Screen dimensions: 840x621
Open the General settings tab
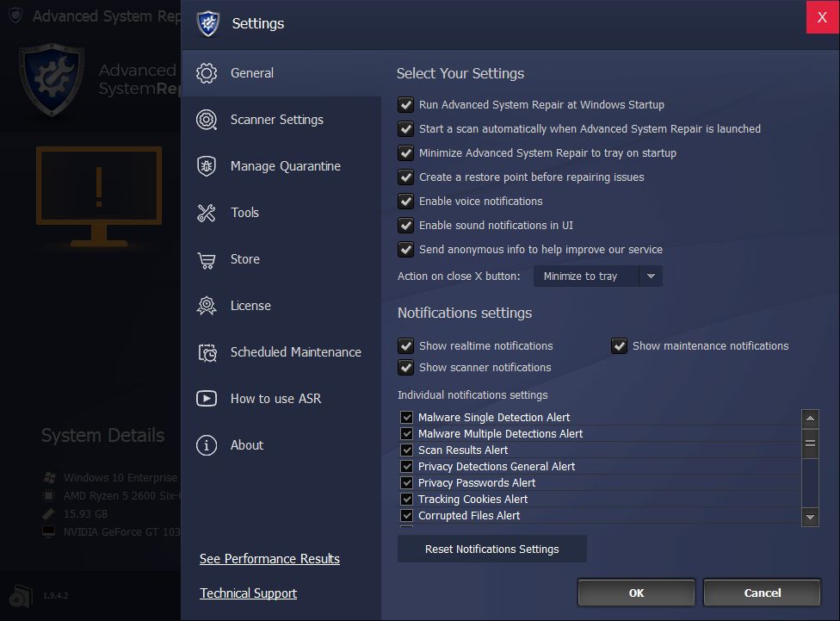(281, 73)
